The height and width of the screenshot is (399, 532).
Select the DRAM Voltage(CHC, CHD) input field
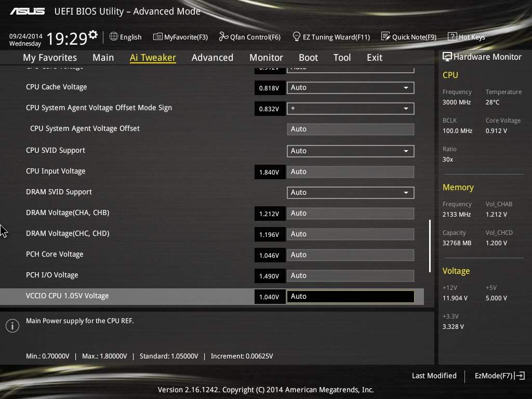click(351, 234)
